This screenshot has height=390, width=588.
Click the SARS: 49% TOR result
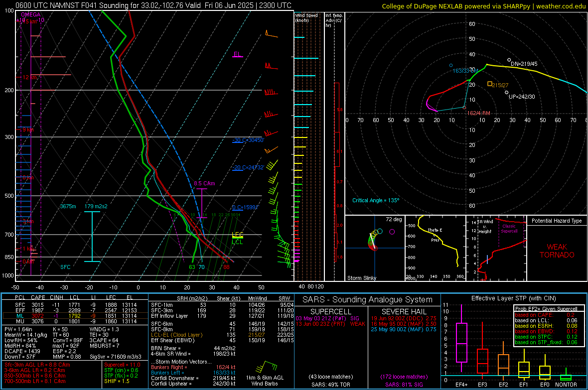(331, 385)
